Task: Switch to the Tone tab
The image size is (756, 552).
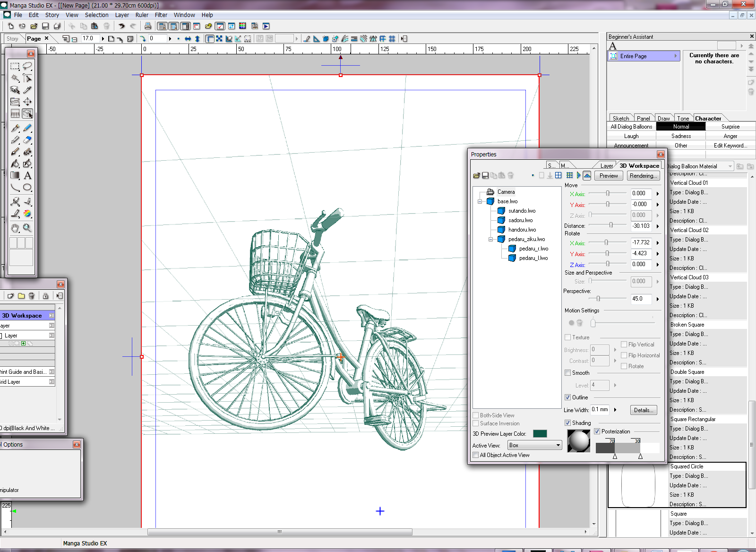Action: click(683, 119)
